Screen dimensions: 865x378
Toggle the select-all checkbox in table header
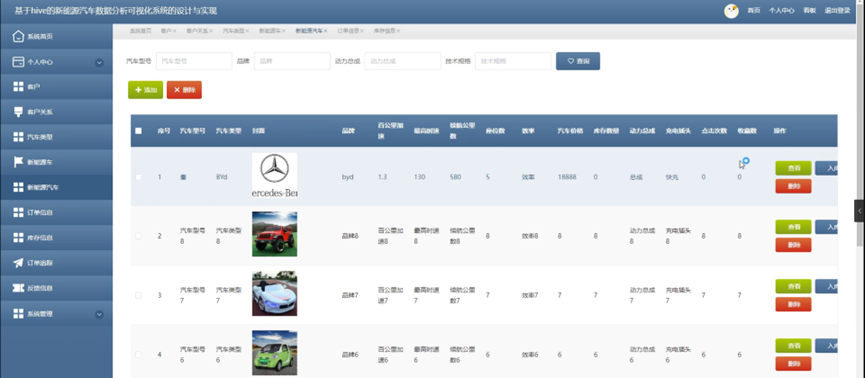138,131
